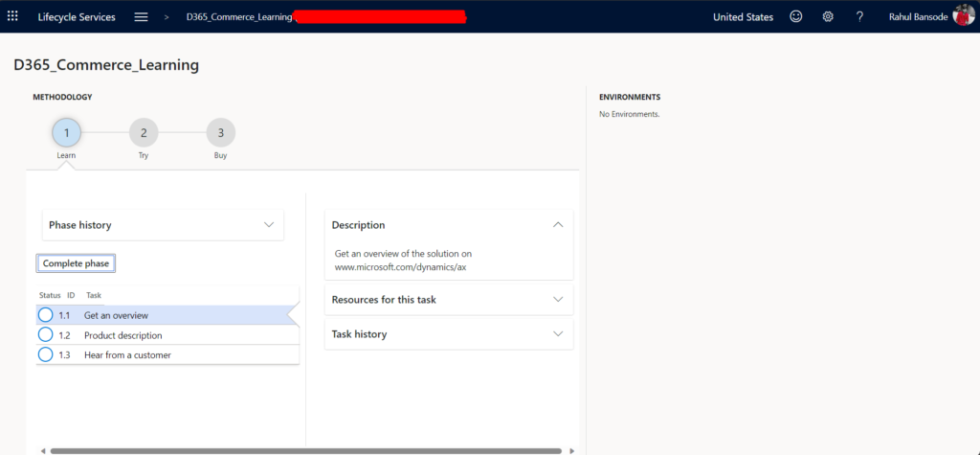Click the METHODOLOGY heading
Viewport: 980px width, 455px height.
pyautogui.click(x=62, y=97)
